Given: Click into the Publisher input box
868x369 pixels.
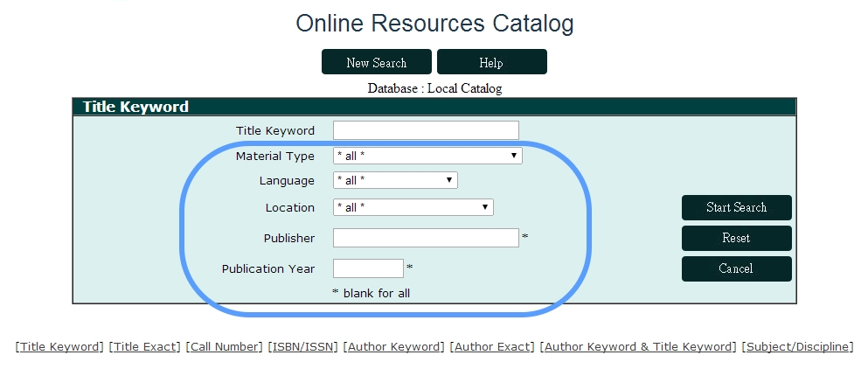Looking at the screenshot, I should [426, 238].
